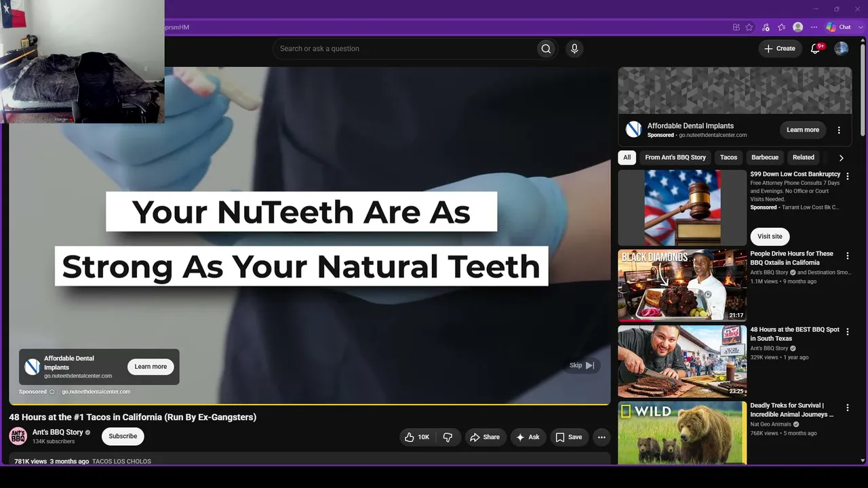Screen dimensions: 868x488
Task: Click the sponsored info icon under the ad
Action: point(52,392)
